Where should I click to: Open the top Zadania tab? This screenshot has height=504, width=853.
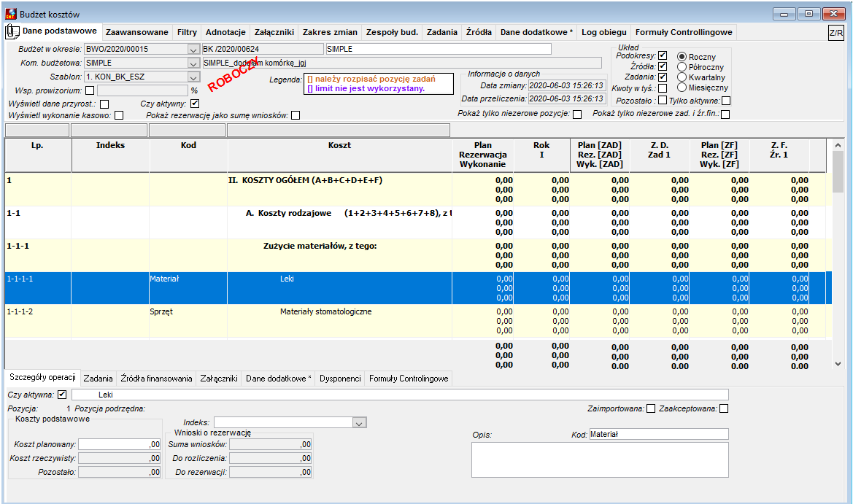[x=441, y=32]
